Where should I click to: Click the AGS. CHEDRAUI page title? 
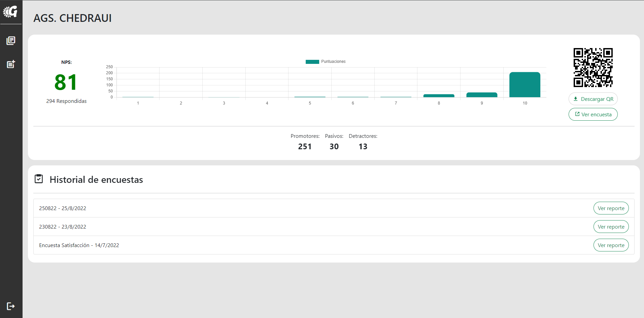click(72, 18)
